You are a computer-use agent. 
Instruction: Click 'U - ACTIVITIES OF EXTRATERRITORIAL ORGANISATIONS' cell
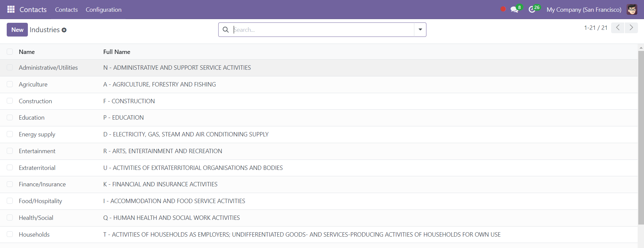[x=193, y=168]
